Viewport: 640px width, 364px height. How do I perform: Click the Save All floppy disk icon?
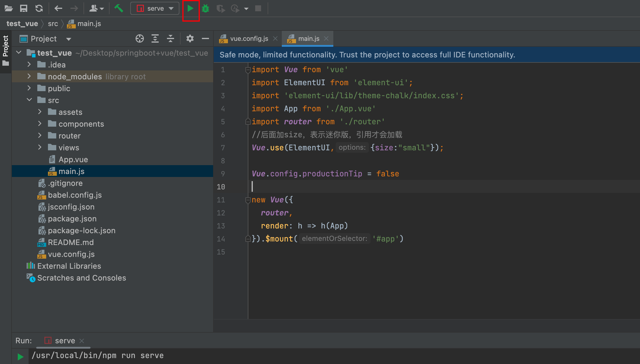tap(24, 8)
